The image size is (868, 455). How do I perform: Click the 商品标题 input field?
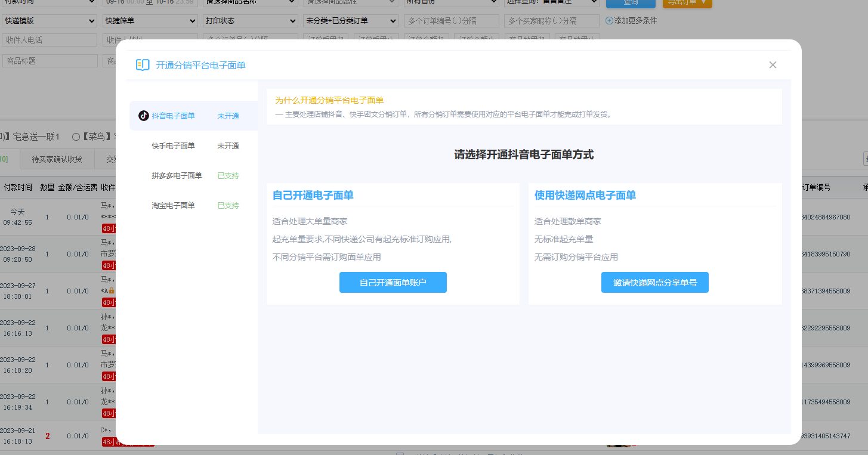coord(50,61)
